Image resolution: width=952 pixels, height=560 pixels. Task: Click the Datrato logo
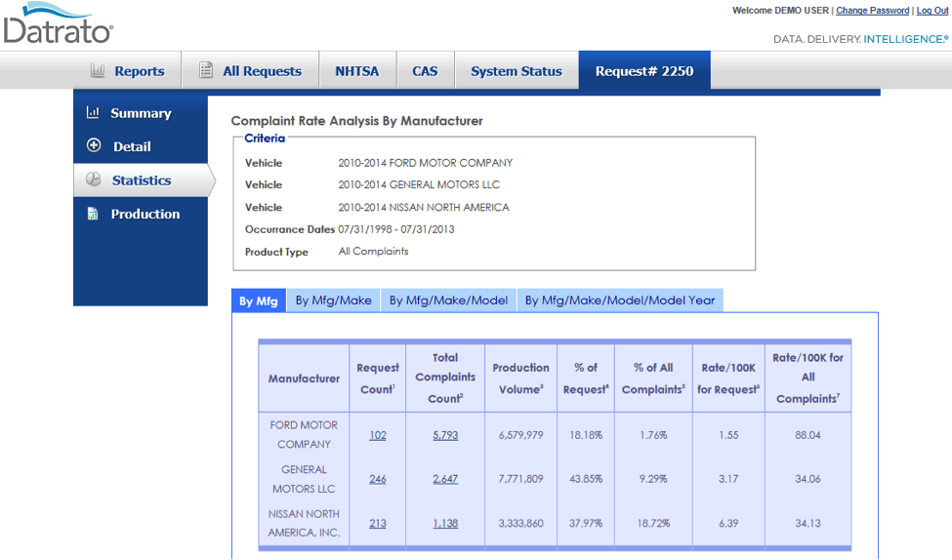59,23
